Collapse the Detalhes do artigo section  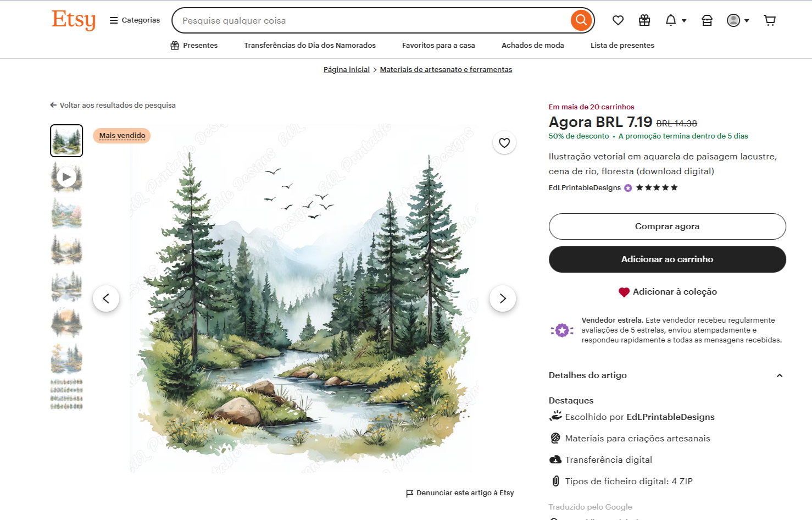pyautogui.click(x=779, y=375)
